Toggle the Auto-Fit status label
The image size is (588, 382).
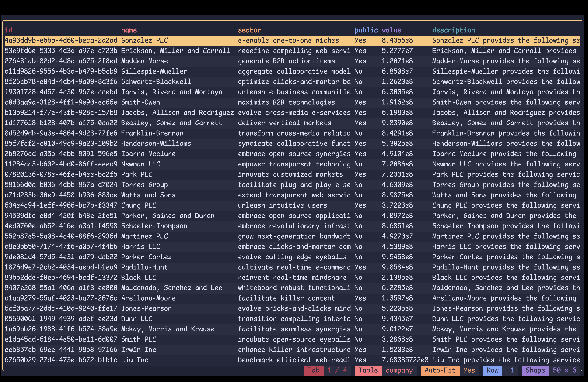pyautogui.click(x=440, y=370)
